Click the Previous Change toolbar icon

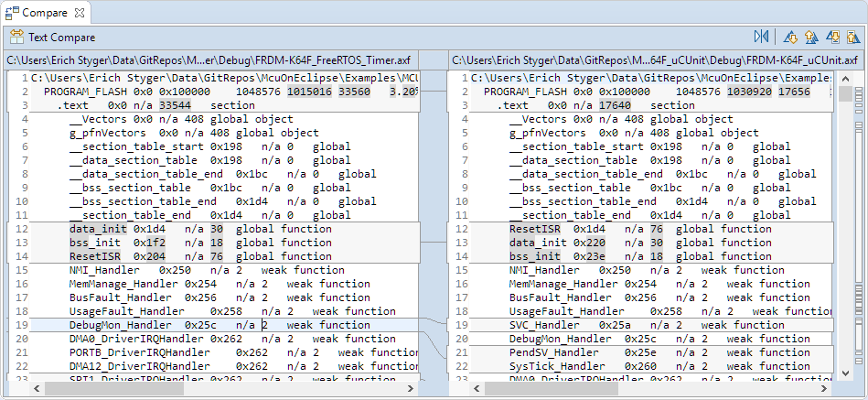coord(852,38)
